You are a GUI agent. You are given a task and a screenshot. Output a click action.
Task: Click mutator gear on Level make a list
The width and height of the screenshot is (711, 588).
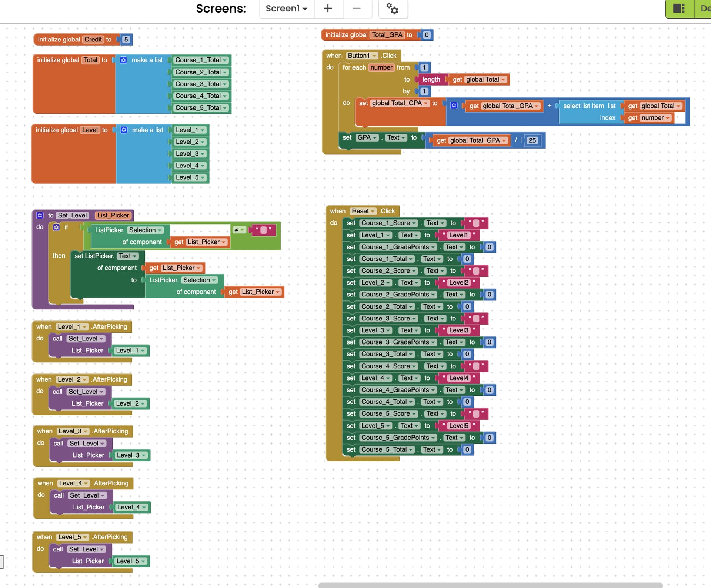pyautogui.click(x=124, y=130)
